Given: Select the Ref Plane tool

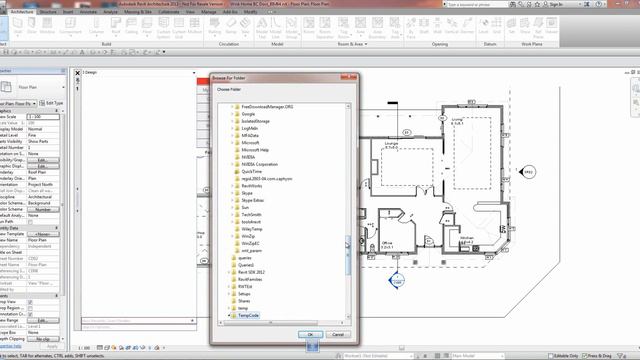Looking at the screenshot, I should [538, 28].
